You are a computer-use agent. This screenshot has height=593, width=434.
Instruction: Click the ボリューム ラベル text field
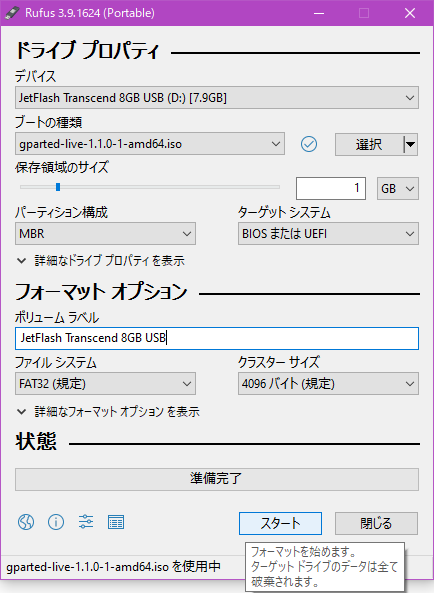pyautogui.click(x=217, y=338)
